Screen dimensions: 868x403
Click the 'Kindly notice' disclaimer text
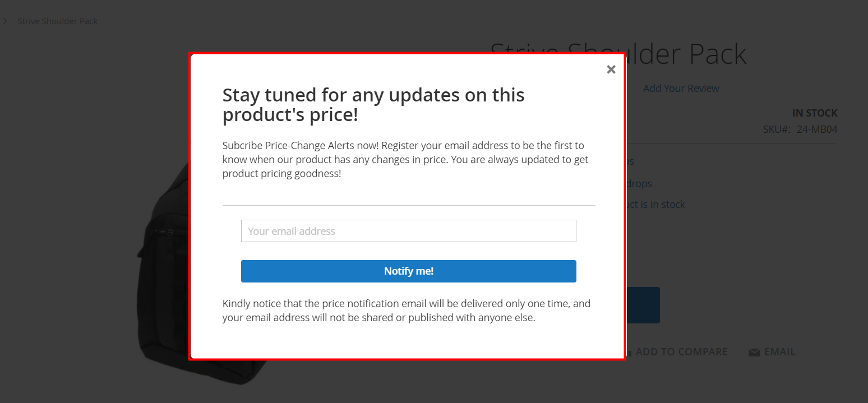[x=406, y=311]
